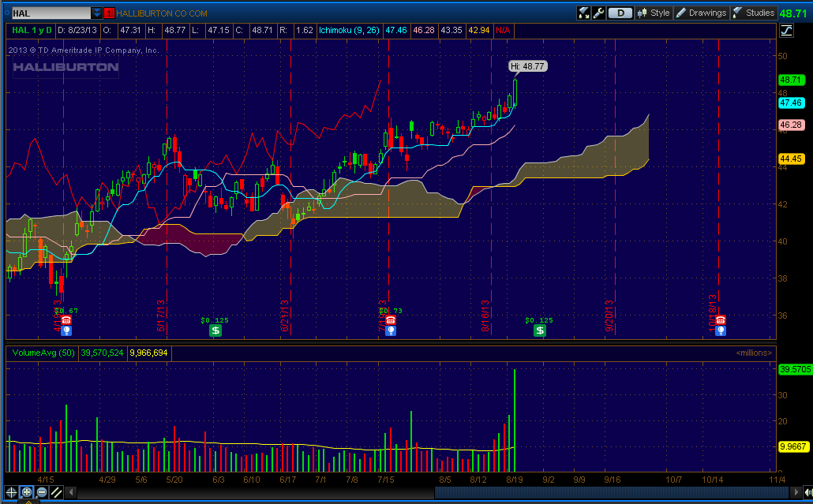Image resolution: width=813 pixels, height=504 pixels.
Task: Click the HAL 1 y D chart description
Action: pos(32,30)
